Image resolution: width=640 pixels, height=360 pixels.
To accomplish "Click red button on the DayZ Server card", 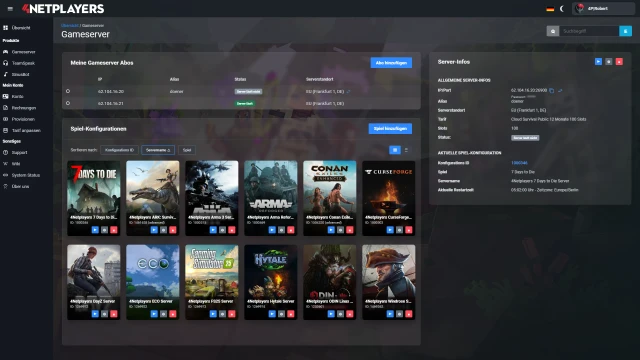I will click(x=114, y=314).
